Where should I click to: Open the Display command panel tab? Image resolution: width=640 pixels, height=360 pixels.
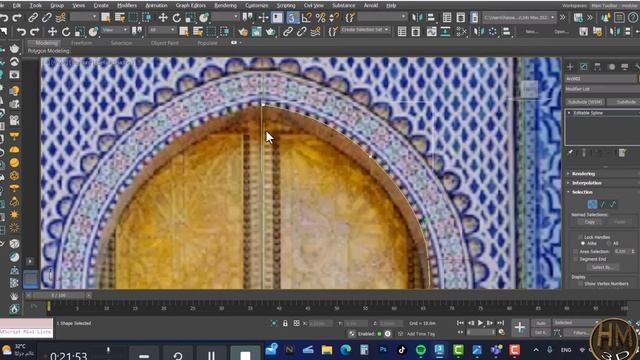(x=624, y=67)
